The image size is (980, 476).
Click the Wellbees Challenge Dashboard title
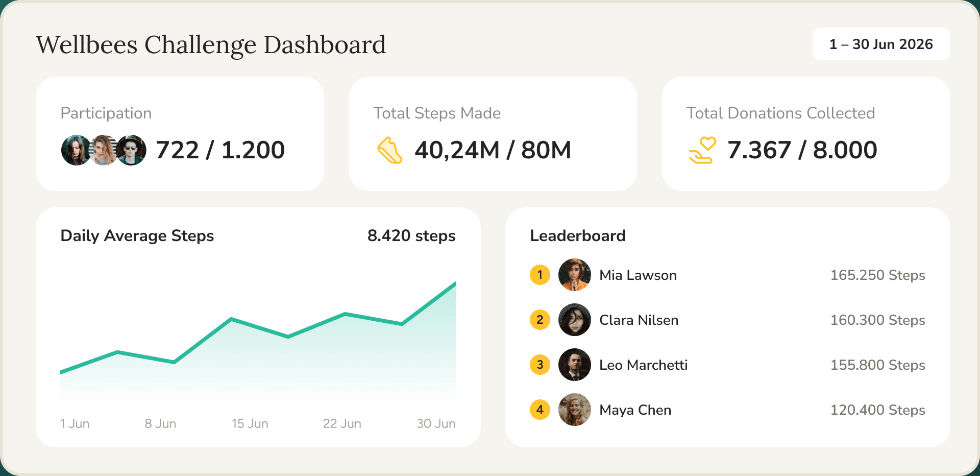coord(211,45)
